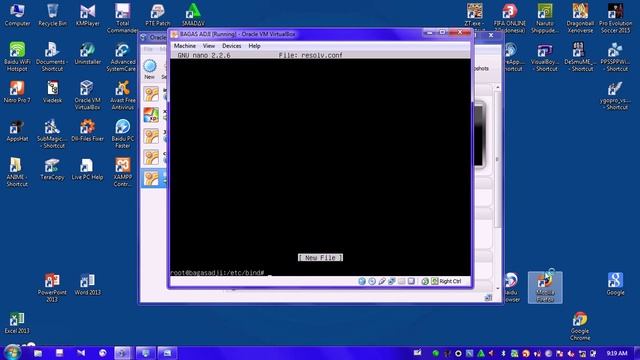Click the VirtualBox Manager taskbar button
640x360 pixels.
point(122,353)
